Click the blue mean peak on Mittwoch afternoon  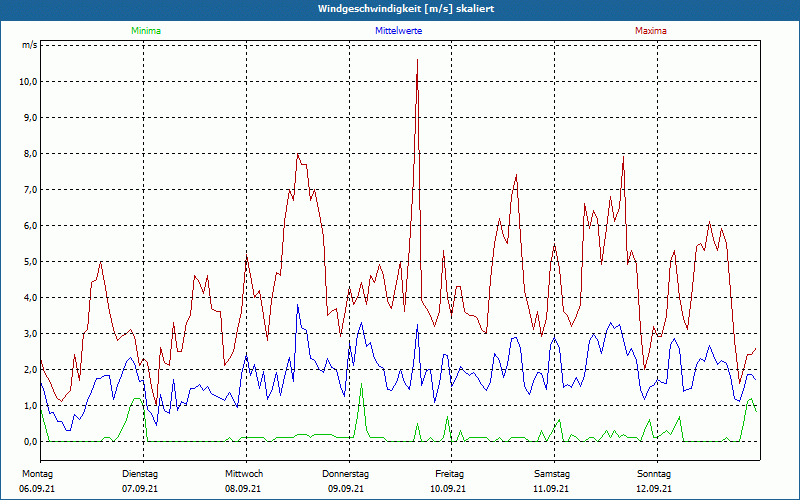tap(297, 305)
